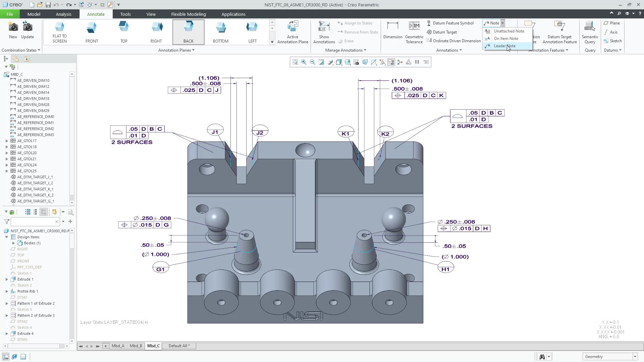644x362 pixels.
Task: Open the File menu
Action: click(10, 14)
